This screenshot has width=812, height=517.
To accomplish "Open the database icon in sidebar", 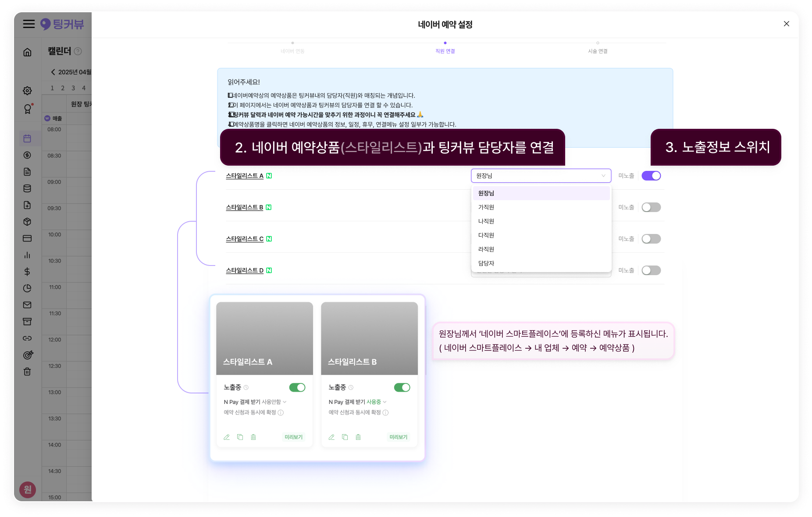I will click(27, 188).
